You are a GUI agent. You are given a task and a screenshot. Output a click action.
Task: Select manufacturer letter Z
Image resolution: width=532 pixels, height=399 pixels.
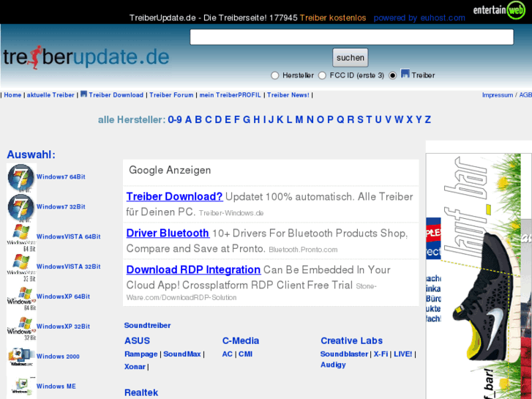(428, 119)
